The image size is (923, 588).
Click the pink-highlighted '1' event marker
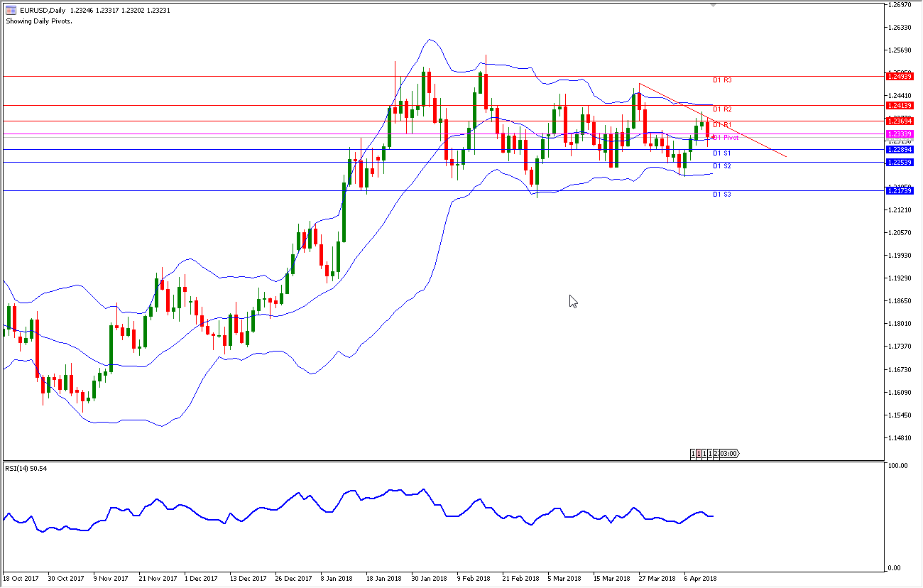pos(699,454)
